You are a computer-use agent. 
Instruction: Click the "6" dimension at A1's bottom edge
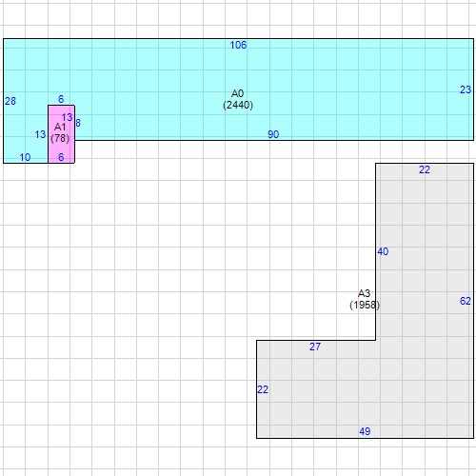pos(61,157)
